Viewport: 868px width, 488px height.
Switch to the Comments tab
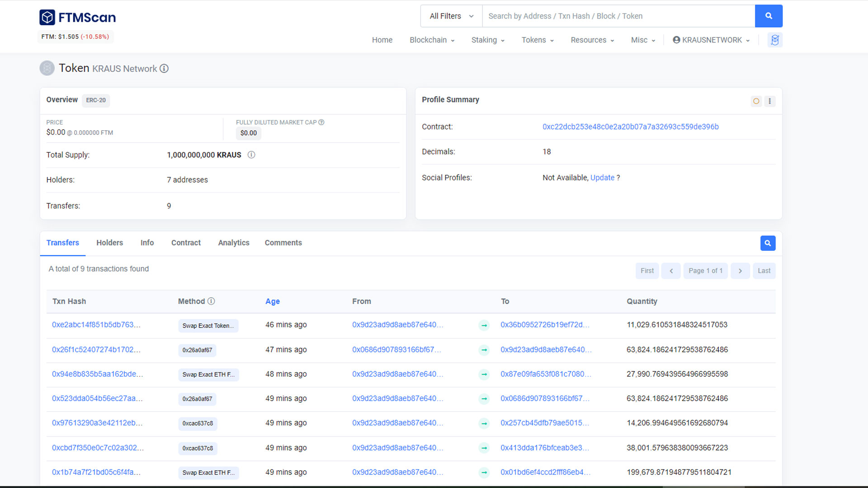(x=283, y=243)
